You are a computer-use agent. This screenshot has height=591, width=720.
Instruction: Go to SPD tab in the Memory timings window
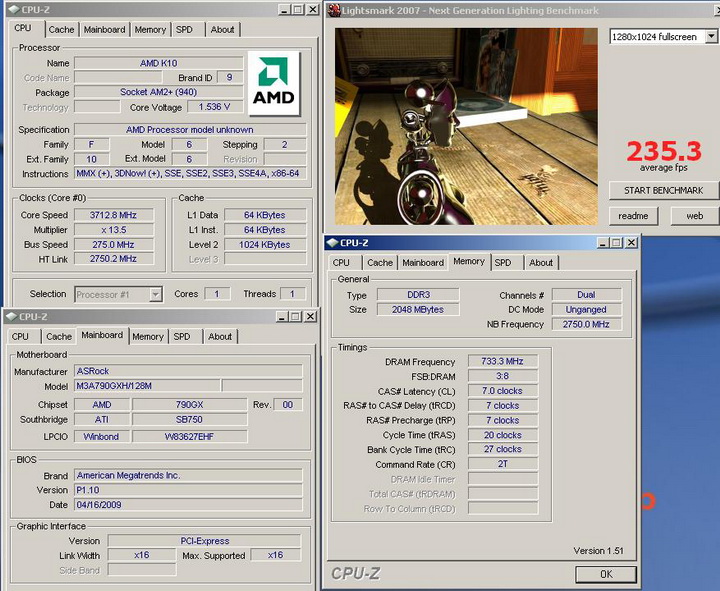coord(503,263)
